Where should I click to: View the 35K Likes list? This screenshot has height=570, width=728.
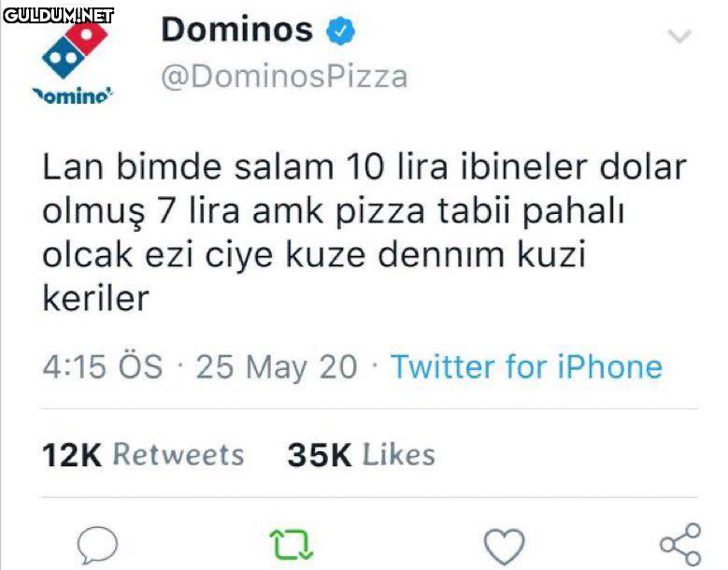[x=361, y=454]
